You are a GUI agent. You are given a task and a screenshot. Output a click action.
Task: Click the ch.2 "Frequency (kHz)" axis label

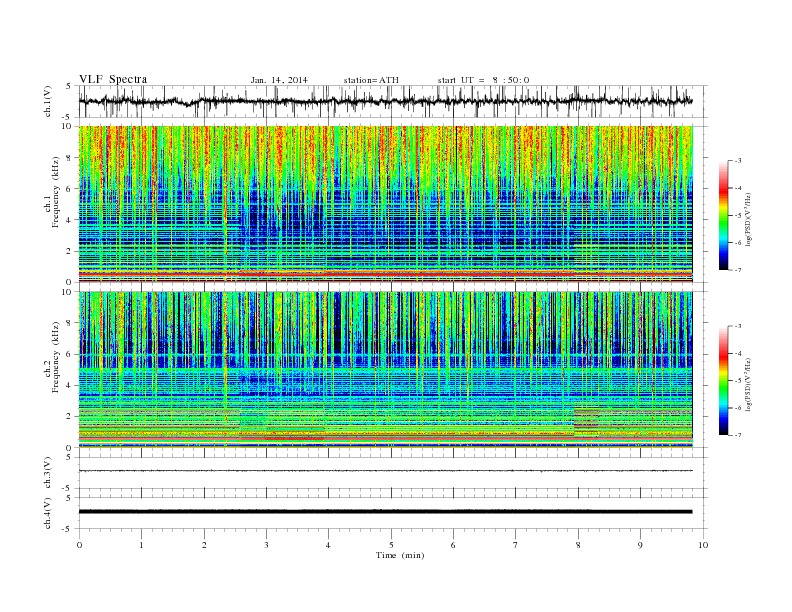point(56,357)
